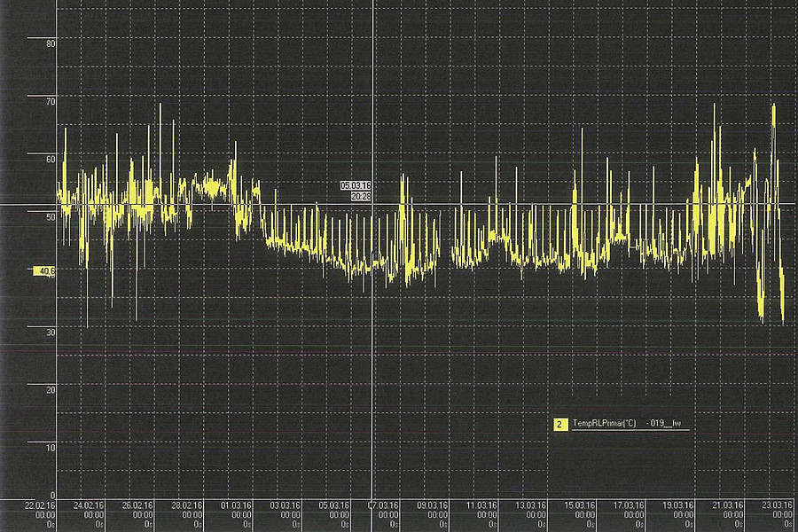The height and width of the screenshot is (532, 798).
Task: Click the 70 label on the temperature axis
Action: pos(51,102)
